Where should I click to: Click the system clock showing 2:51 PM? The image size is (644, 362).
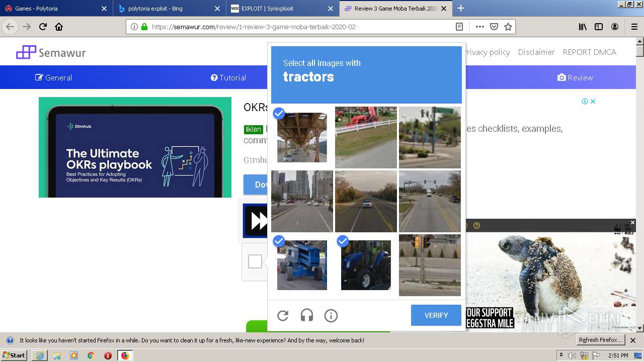pos(618,355)
